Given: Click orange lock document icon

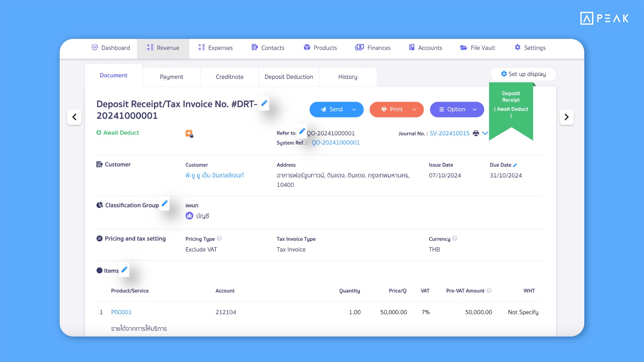Looking at the screenshot, I should pyautogui.click(x=189, y=134).
